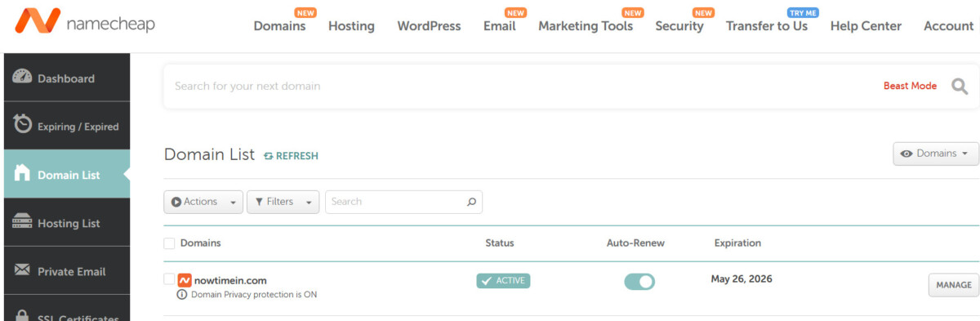Click the MANAGE button for nowtimein.com
The width and height of the screenshot is (980, 321).
[953, 285]
